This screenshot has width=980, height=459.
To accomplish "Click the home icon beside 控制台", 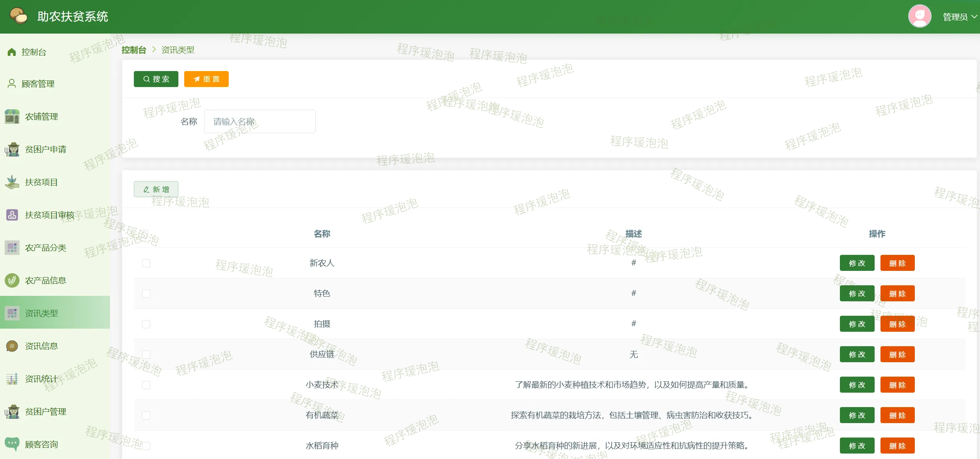I will point(12,52).
